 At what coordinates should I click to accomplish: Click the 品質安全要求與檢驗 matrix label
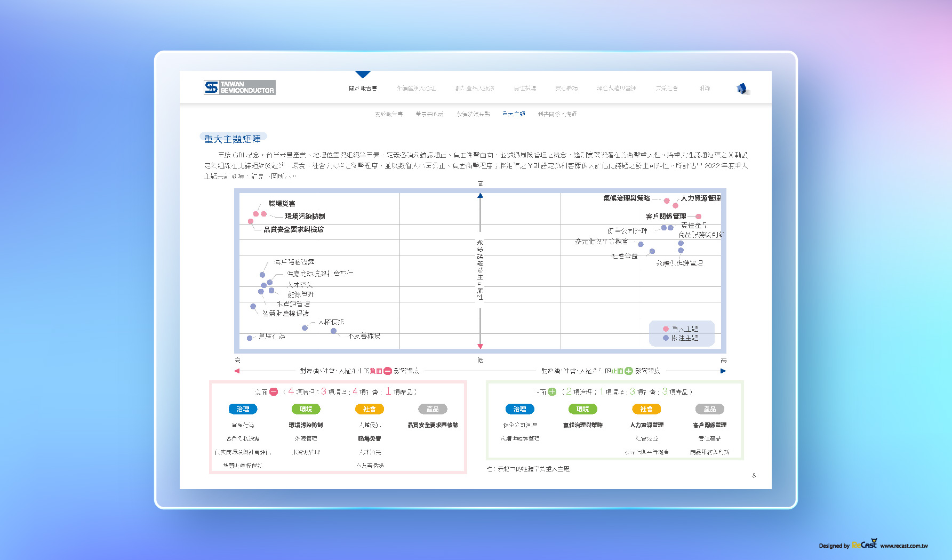coord(294,229)
